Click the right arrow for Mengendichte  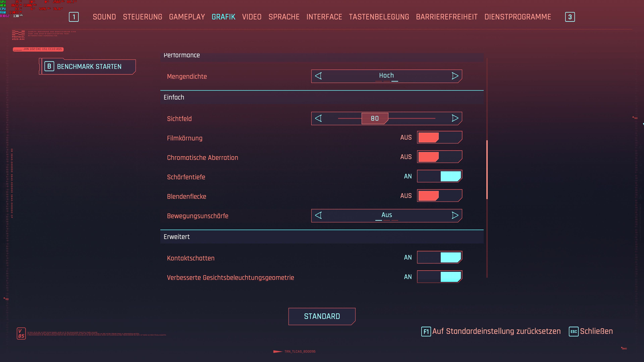(455, 76)
